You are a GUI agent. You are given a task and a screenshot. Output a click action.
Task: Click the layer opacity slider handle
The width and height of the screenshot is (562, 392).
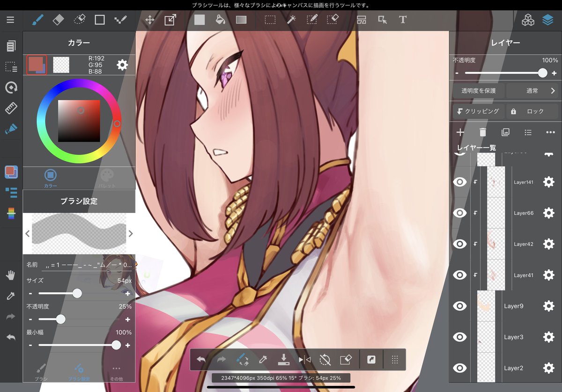(x=542, y=73)
